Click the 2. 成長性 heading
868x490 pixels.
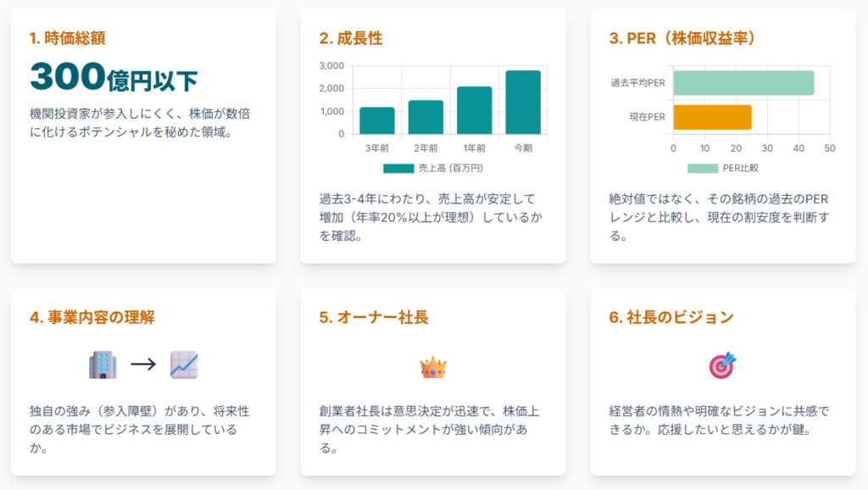351,38
